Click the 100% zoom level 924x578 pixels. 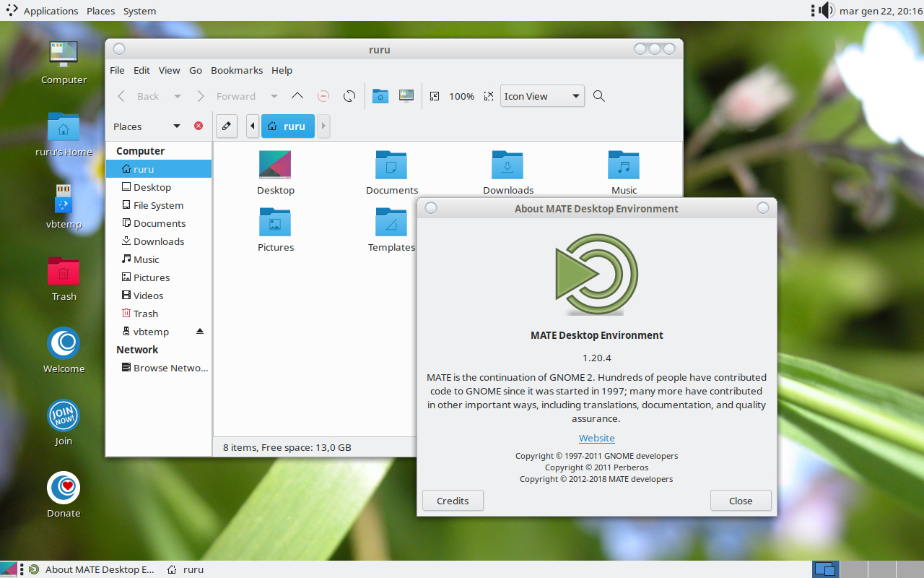[x=462, y=96]
